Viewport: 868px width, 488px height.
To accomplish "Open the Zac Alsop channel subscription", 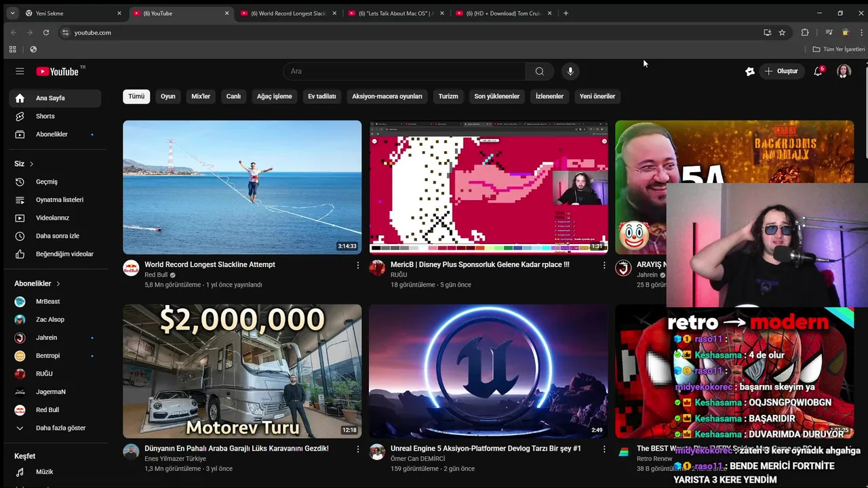I will pos(55,319).
